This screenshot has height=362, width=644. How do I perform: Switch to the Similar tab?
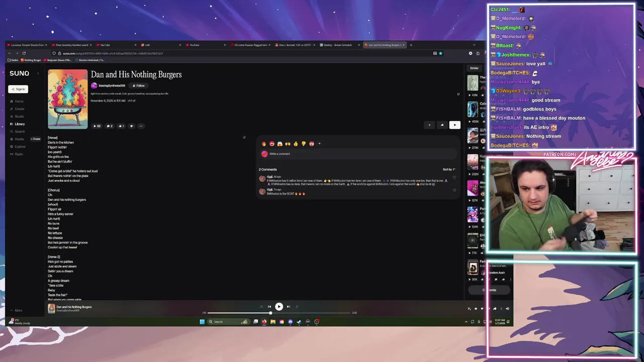pyautogui.click(x=474, y=68)
